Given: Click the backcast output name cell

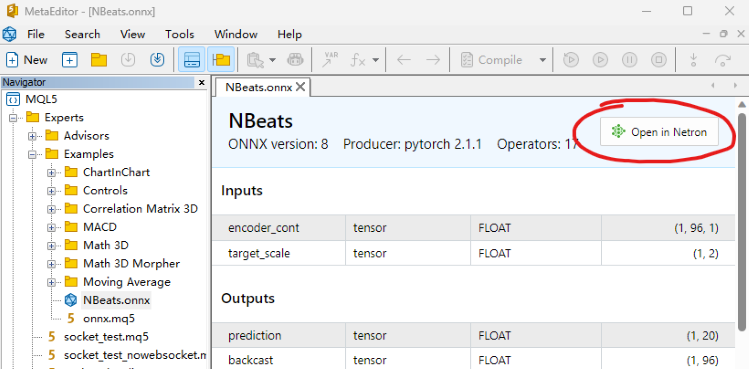Looking at the screenshot, I should click(x=279, y=359).
